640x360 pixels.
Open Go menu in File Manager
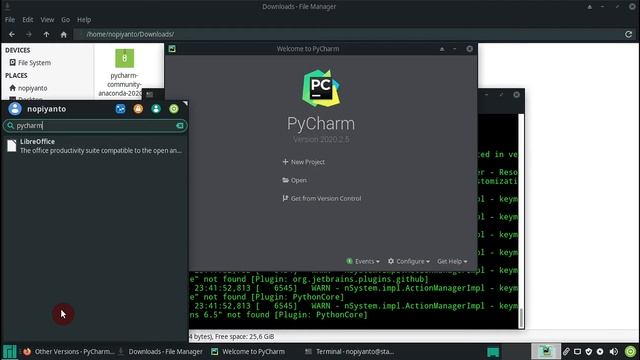[65, 20]
